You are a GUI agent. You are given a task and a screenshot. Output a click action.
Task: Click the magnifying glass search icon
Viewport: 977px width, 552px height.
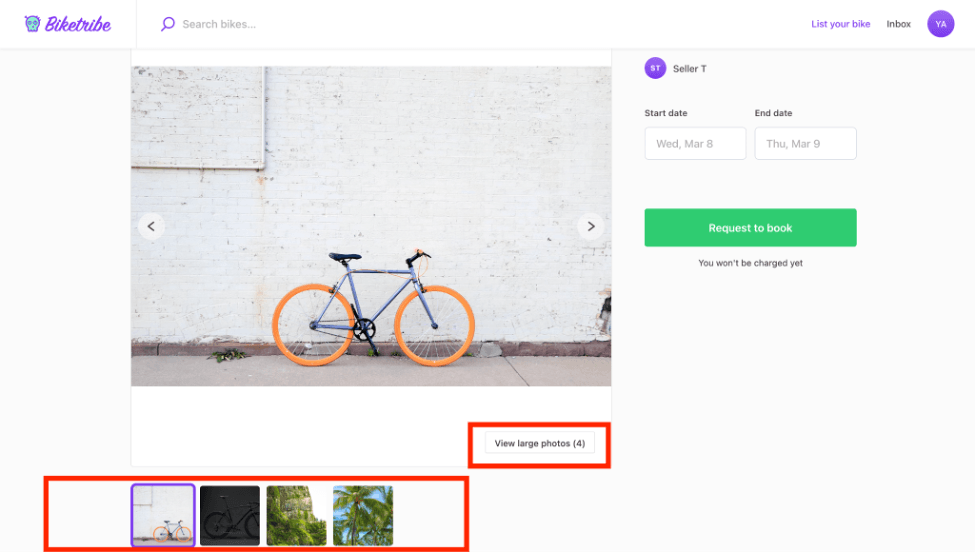point(168,24)
